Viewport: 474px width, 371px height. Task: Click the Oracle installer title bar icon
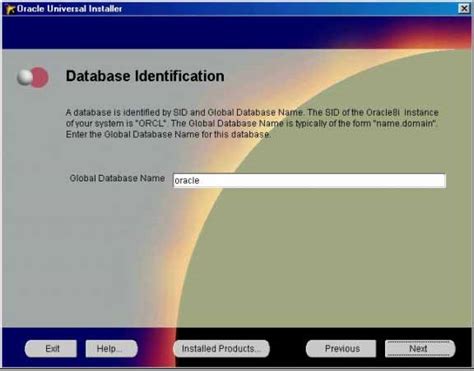[x=10, y=9]
